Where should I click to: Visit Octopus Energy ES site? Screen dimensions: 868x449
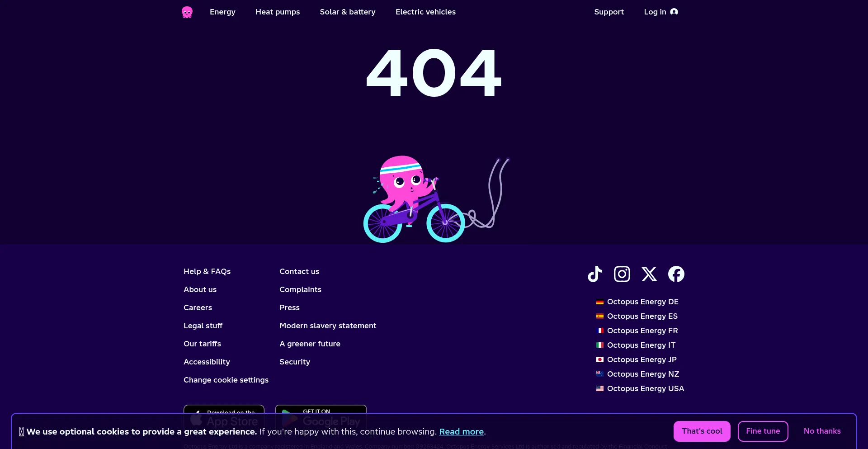(x=642, y=316)
